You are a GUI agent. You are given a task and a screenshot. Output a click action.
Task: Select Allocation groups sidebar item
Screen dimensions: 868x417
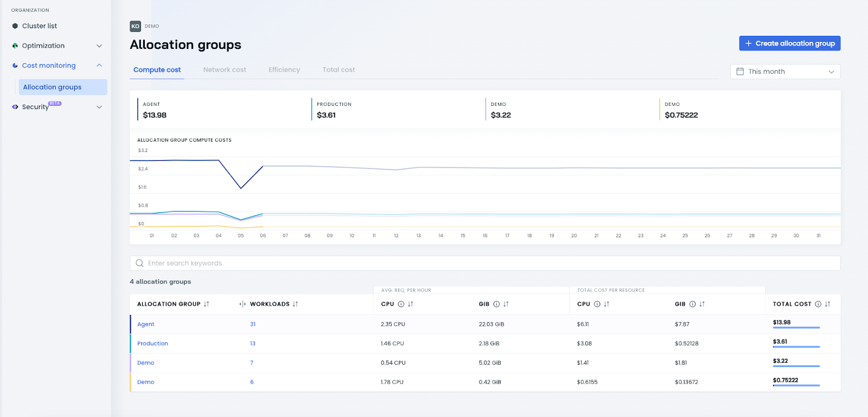click(x=63, y=87)
